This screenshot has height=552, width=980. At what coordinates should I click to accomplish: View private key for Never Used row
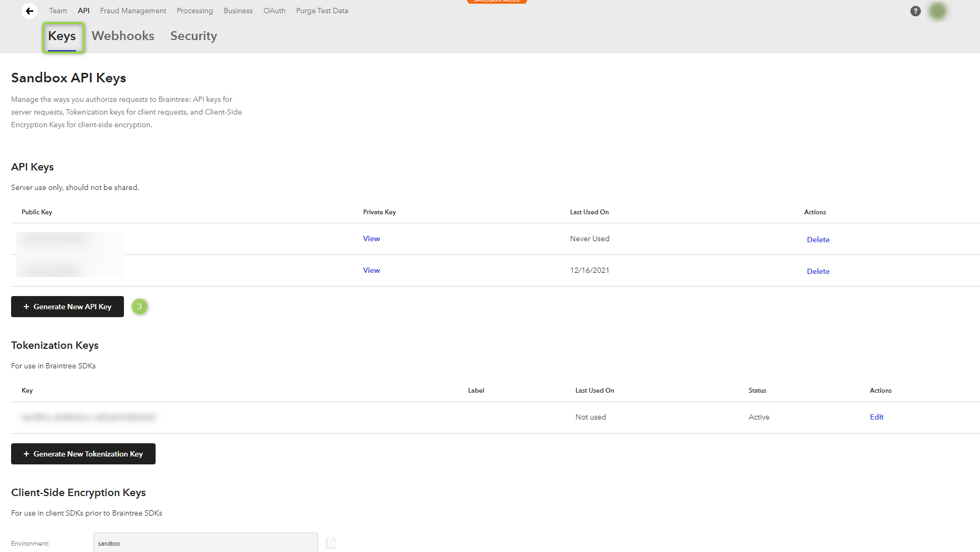pyautogui.click(x=371, y=239)
